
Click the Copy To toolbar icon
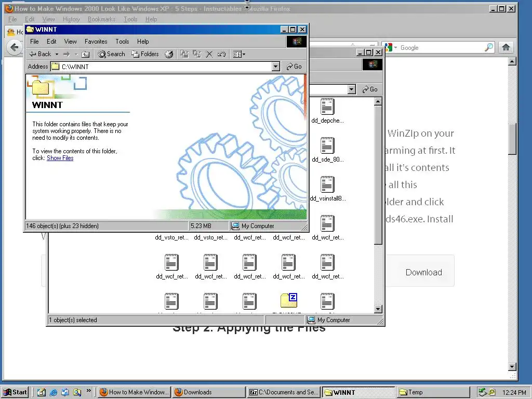[197, 54]
